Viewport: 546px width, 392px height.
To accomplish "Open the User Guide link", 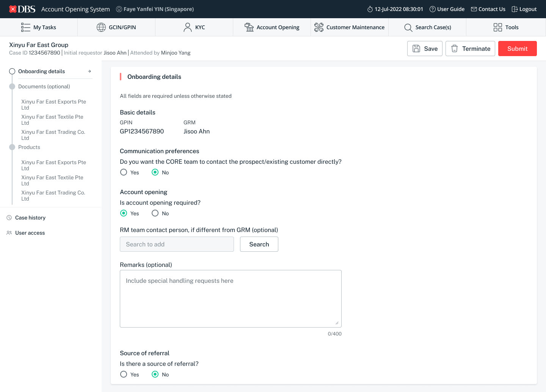I will click(x=451, y=9).
